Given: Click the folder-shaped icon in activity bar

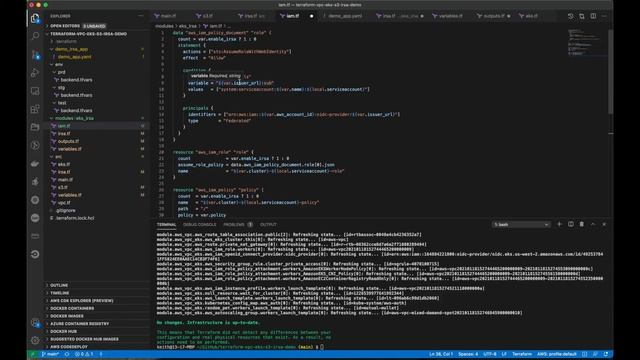Looking at the screenshot, I should tap(35, 127).
